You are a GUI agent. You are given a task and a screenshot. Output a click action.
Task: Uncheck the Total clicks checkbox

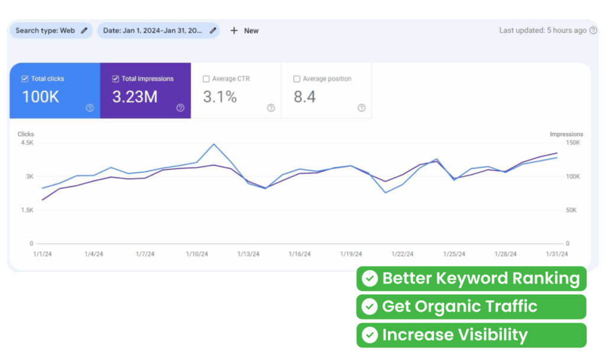[25, 79]
